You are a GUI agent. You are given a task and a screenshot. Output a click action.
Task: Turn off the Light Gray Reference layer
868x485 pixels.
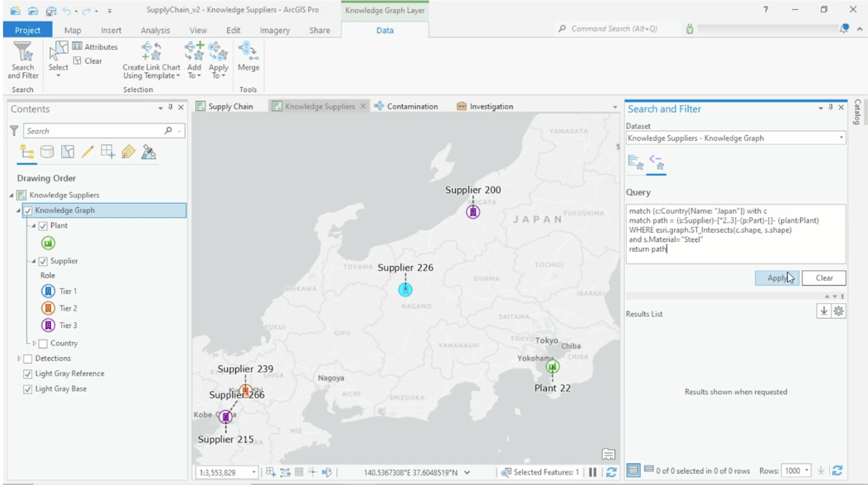coord(28,373)
